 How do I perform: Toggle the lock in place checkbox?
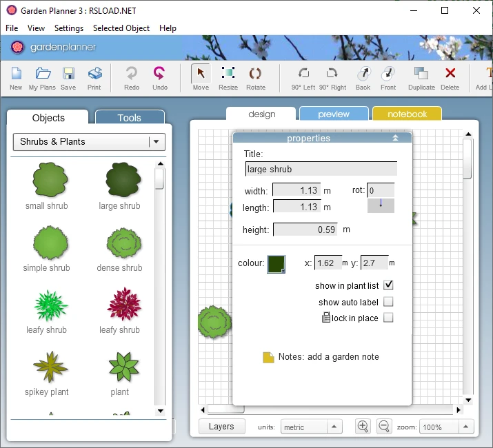point(388,318)
